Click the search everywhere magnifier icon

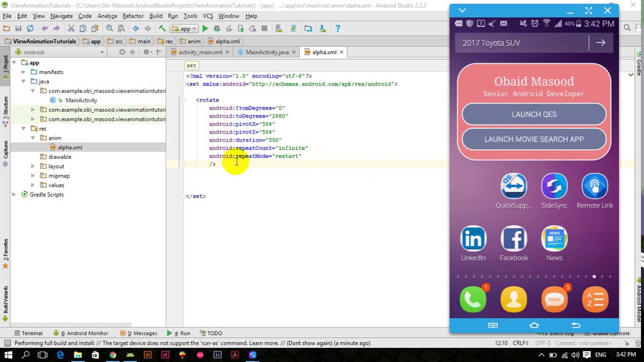[x=627, y=28]
